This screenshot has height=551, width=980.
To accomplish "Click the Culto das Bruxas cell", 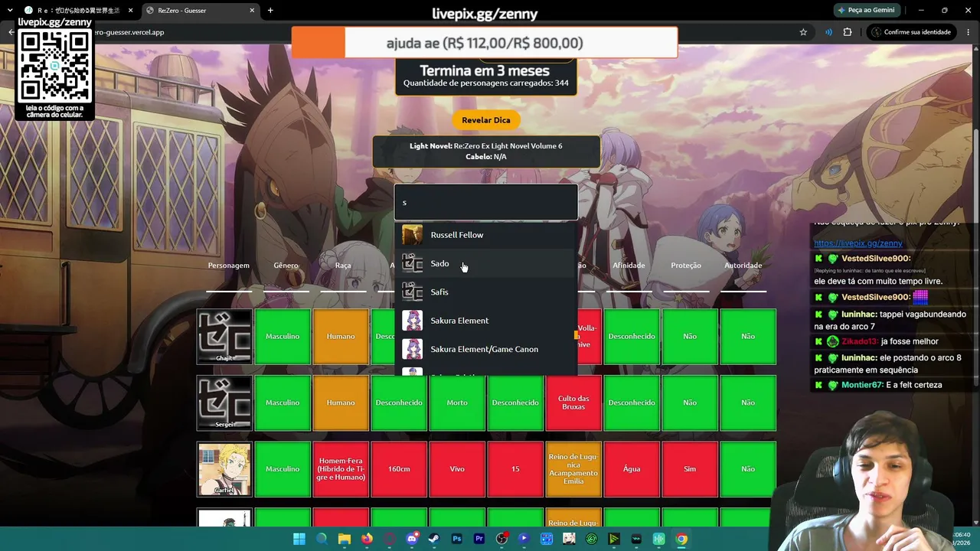I will (x=573, y=403).
